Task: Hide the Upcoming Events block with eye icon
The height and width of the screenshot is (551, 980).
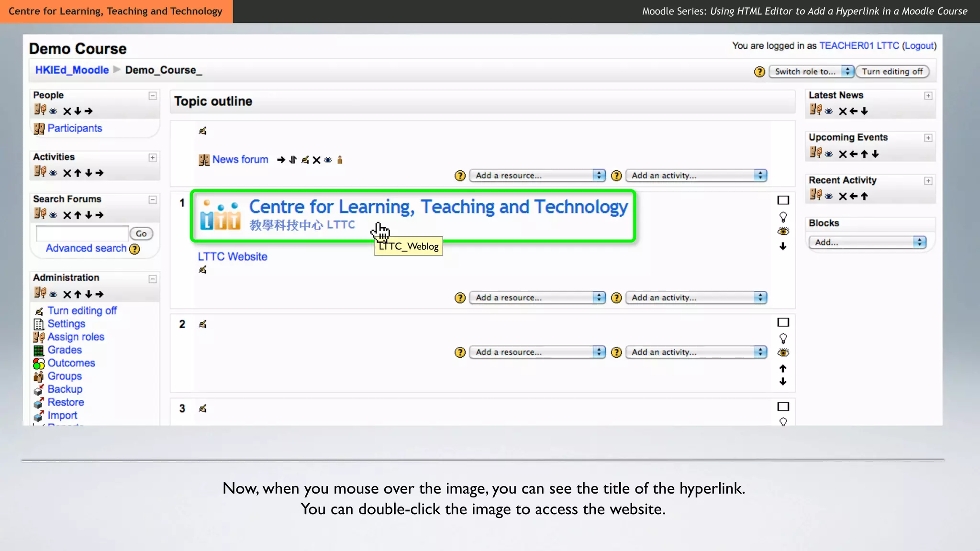Action: click(x=829, y=154)
